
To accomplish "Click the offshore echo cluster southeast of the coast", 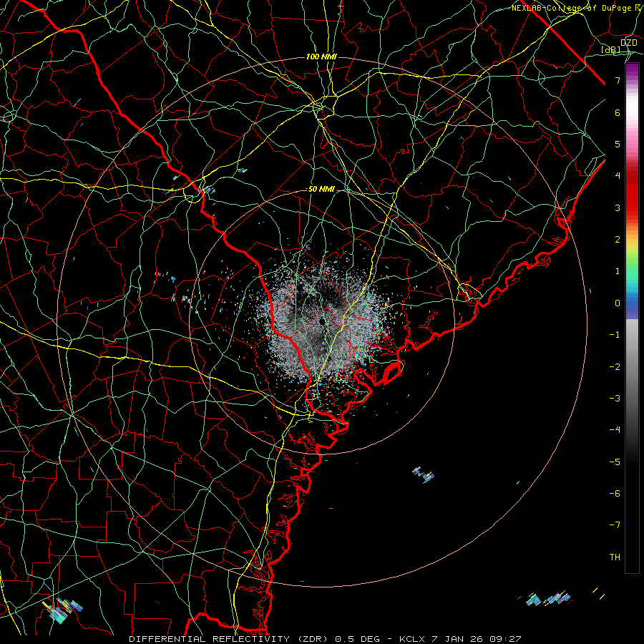I will (x=423, y=474).
